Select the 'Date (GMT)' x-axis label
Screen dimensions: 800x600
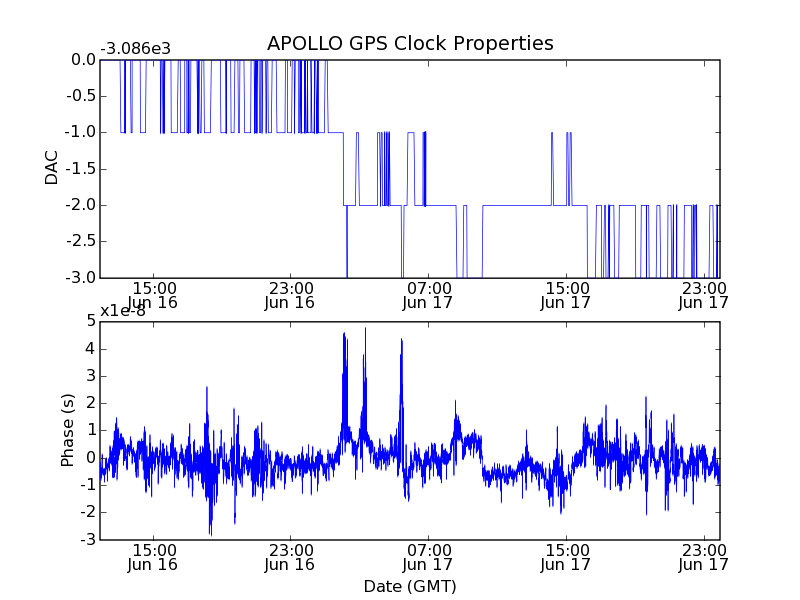(x=410, y=586)
